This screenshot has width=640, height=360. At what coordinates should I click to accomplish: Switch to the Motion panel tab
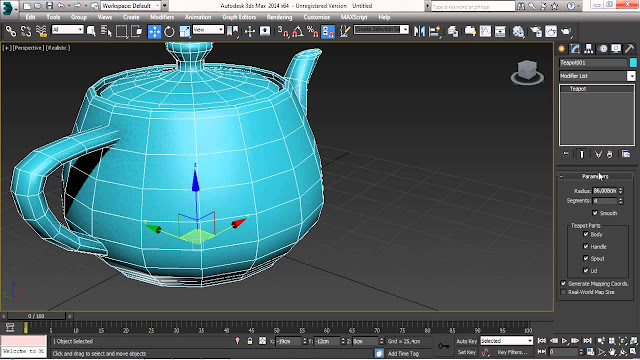pyautogui.click(x=603, y=49)
